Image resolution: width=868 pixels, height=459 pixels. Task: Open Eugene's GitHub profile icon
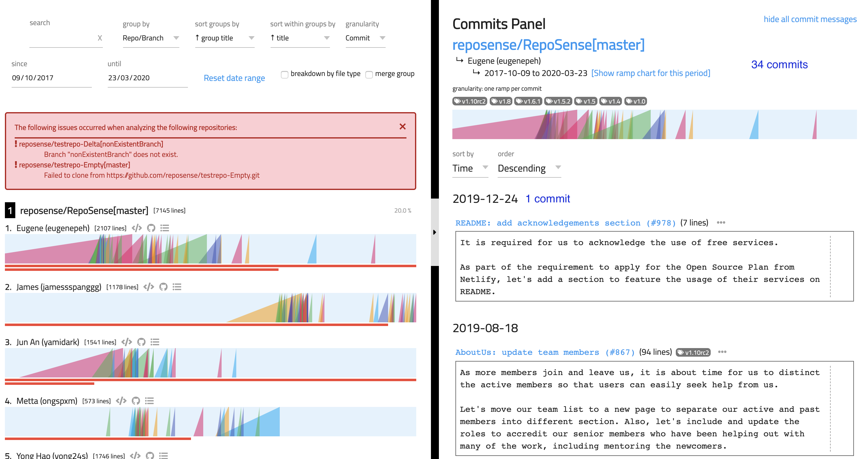coord(151,228)
